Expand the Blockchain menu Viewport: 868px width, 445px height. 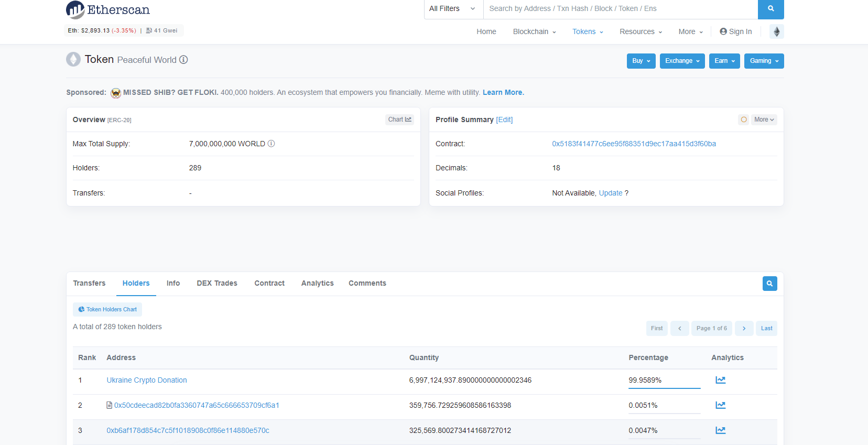(x=534, y=31)
